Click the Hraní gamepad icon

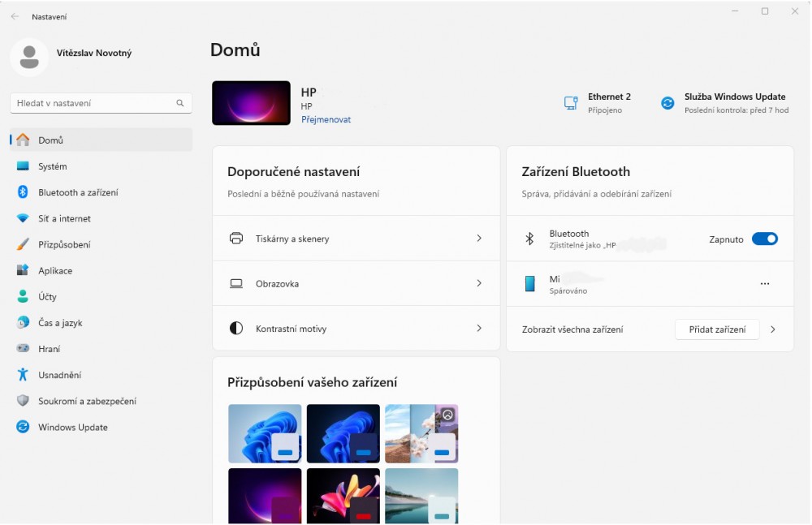(x=23, y=349)
